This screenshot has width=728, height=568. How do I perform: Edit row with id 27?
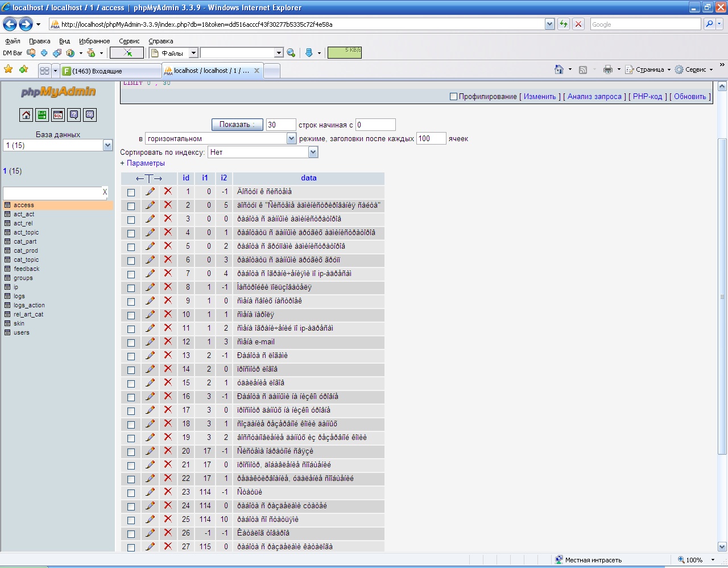point(150,546)
